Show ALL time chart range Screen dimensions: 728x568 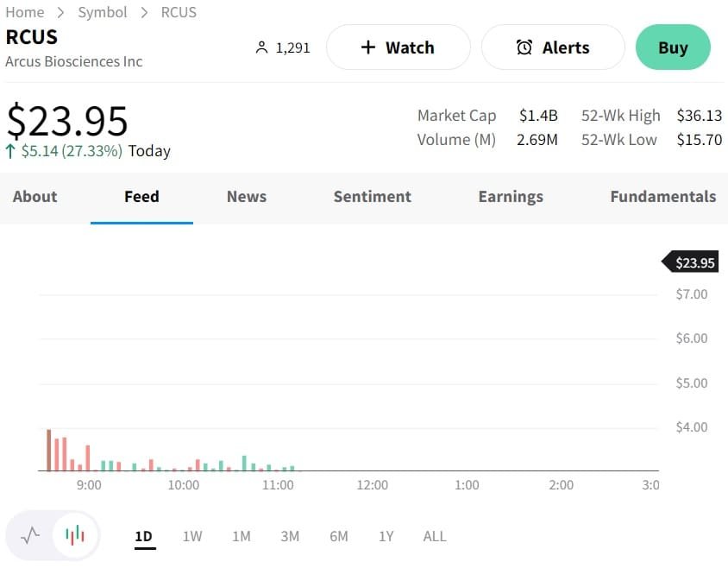(435, 536)
